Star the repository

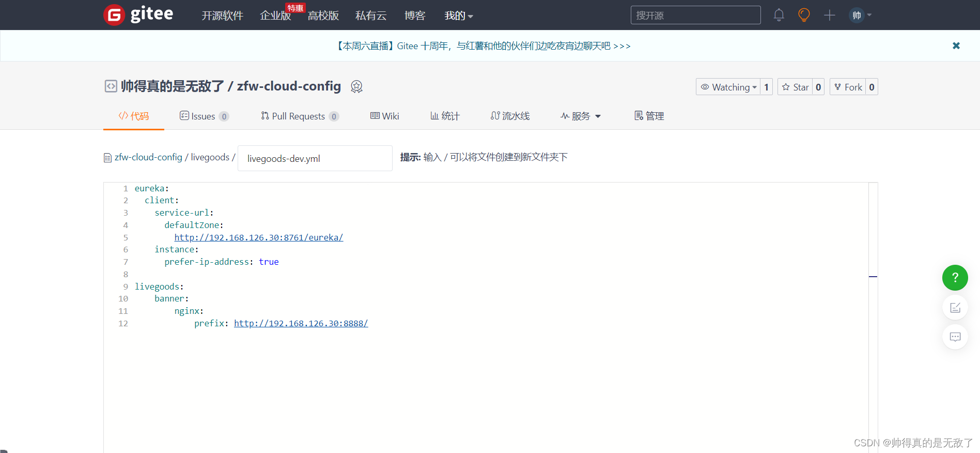795,87
